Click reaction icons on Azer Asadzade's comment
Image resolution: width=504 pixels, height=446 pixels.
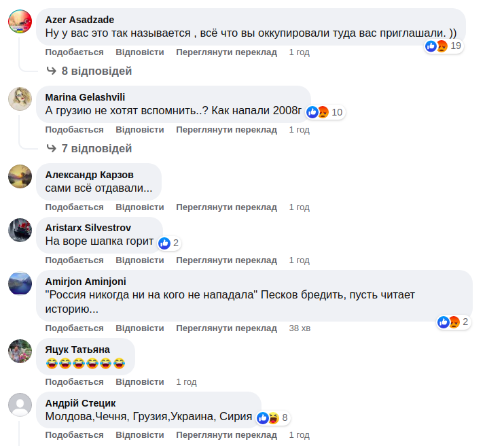click(437, 46)
